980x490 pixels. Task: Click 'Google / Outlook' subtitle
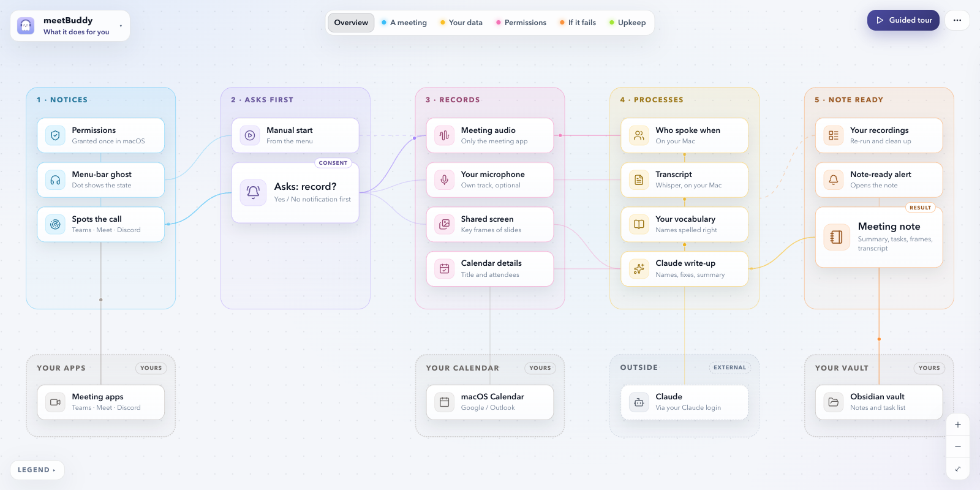488,408
